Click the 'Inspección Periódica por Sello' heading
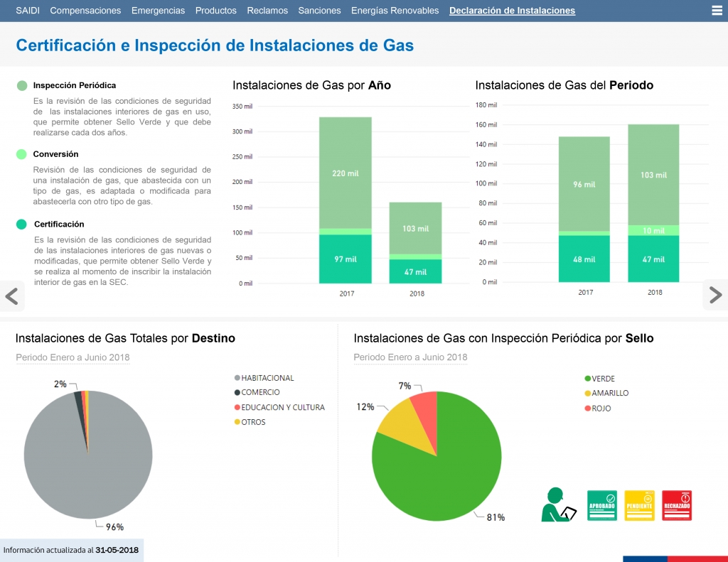 pos(504,338)
